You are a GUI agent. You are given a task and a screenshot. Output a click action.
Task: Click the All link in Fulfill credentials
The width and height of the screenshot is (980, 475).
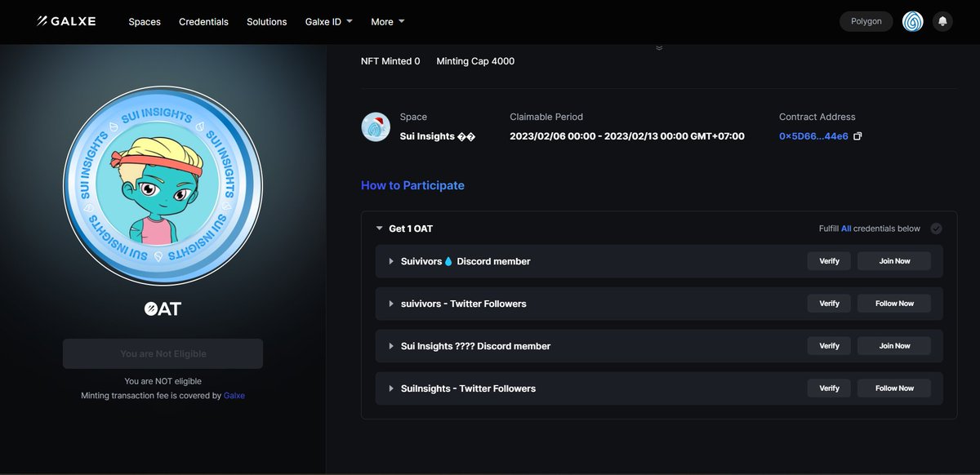[846, 229]
